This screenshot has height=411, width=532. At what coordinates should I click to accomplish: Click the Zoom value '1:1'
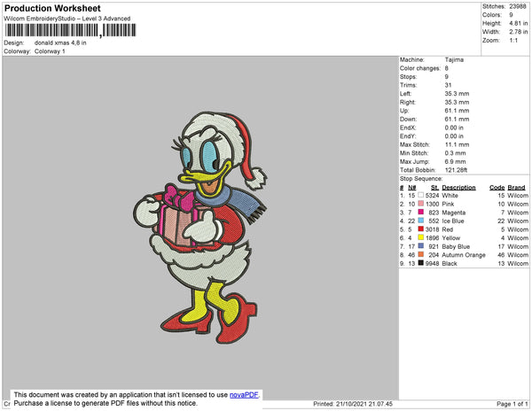point(513,41)
